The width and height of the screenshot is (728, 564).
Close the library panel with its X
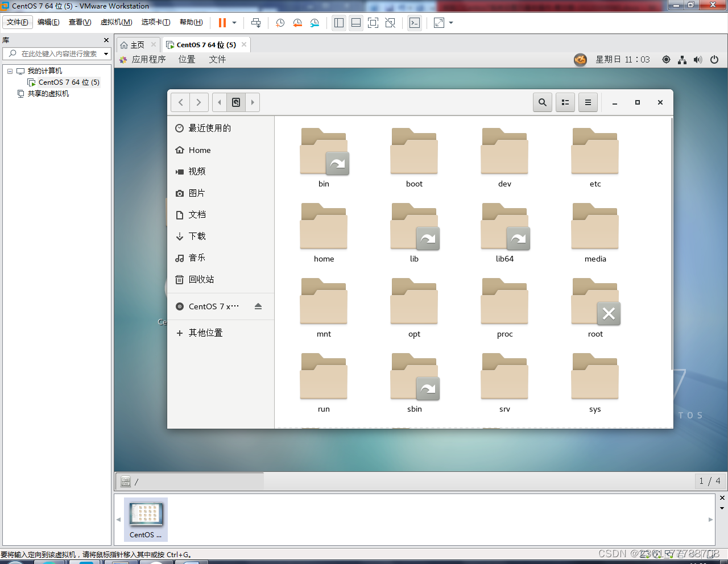tap(106, 40)
